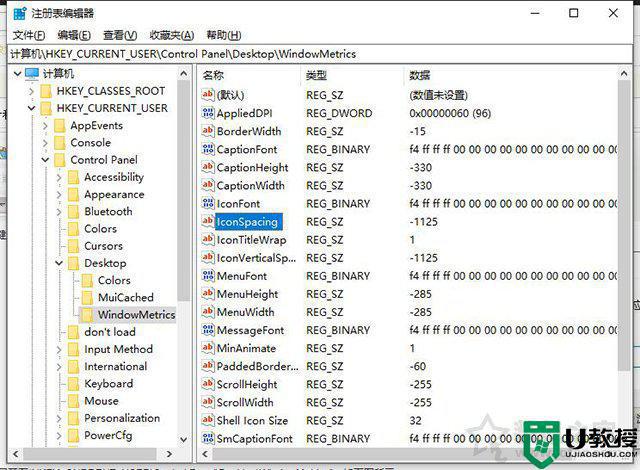Click the string icon beside MenuHeight
Viewport: 640px width, 470px height.
(208, 294)
